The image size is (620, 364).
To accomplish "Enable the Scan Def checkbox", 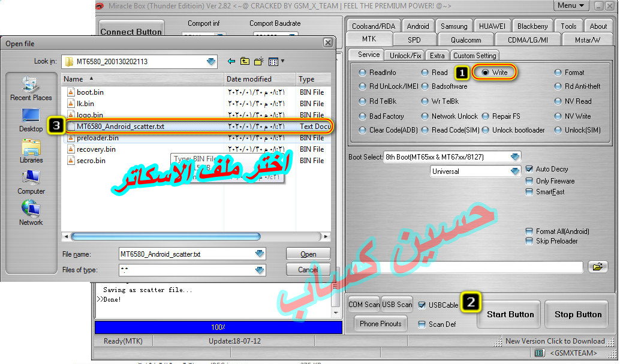I will pos(422,324).
